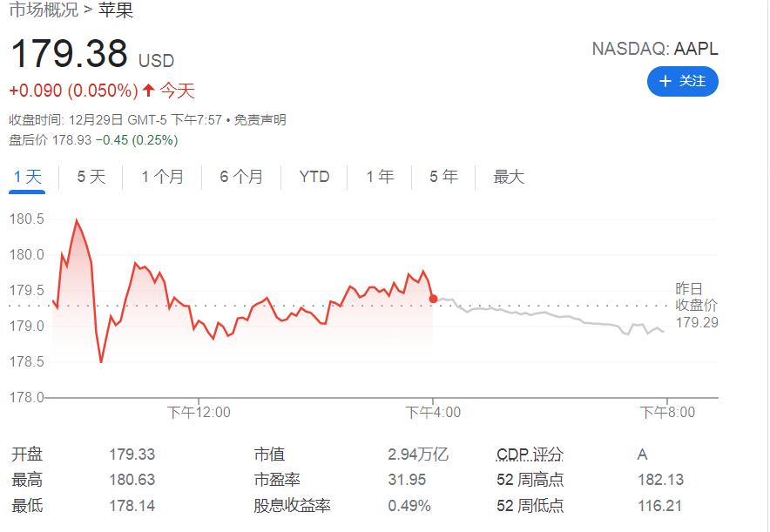The image size is (770, 532).
Task: Click the plus icon on the 关注 button
Action: (665, 81)
